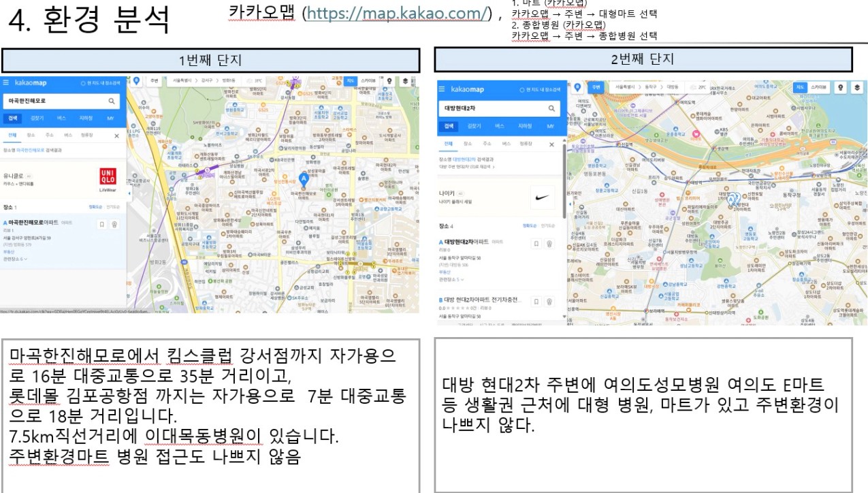Collapse the side panel of the 대방현대2차 map
This screenshot has height=493, width=868.
coord(570,204)
